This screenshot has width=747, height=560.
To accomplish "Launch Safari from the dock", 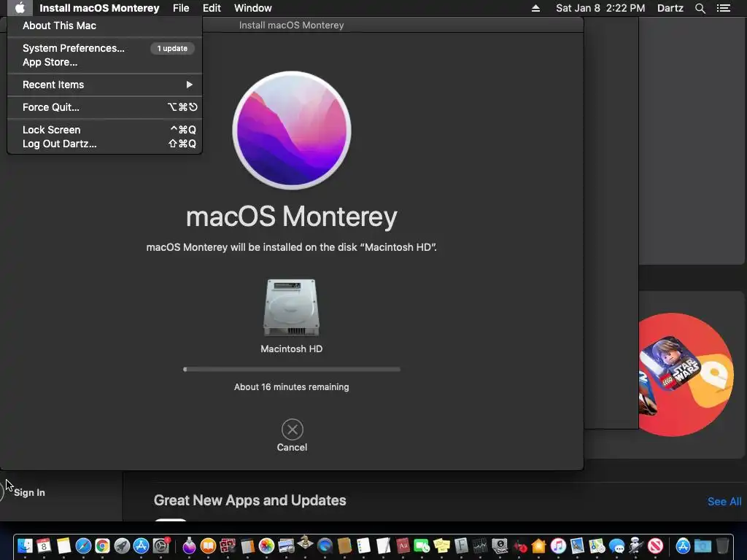I will pyautogui.click(x=83, y=545).
